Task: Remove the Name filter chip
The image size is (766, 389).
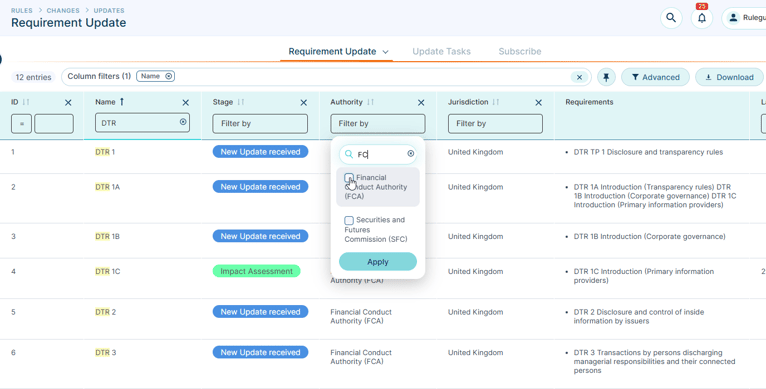Action: [169, 76]
